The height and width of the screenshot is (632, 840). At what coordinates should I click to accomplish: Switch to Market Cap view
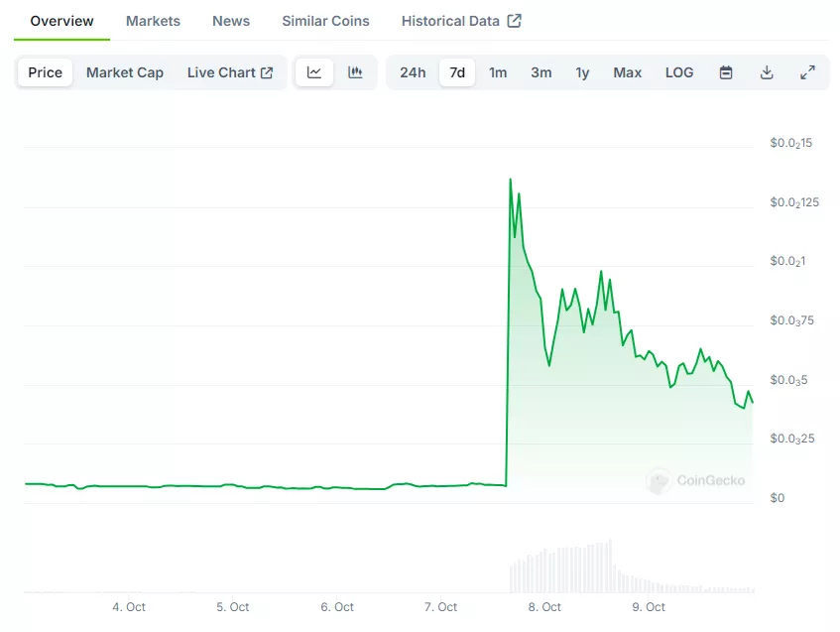(x=125, y=71)
